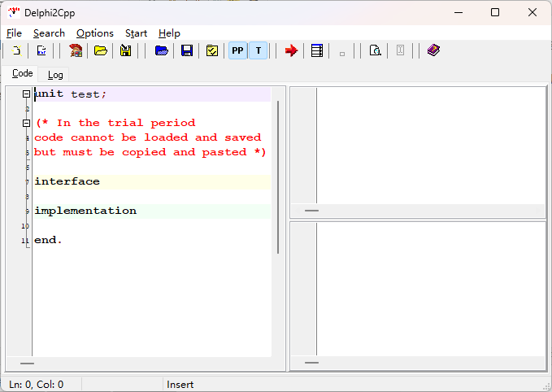Click the grayed text cursor icon

(400, 50)
